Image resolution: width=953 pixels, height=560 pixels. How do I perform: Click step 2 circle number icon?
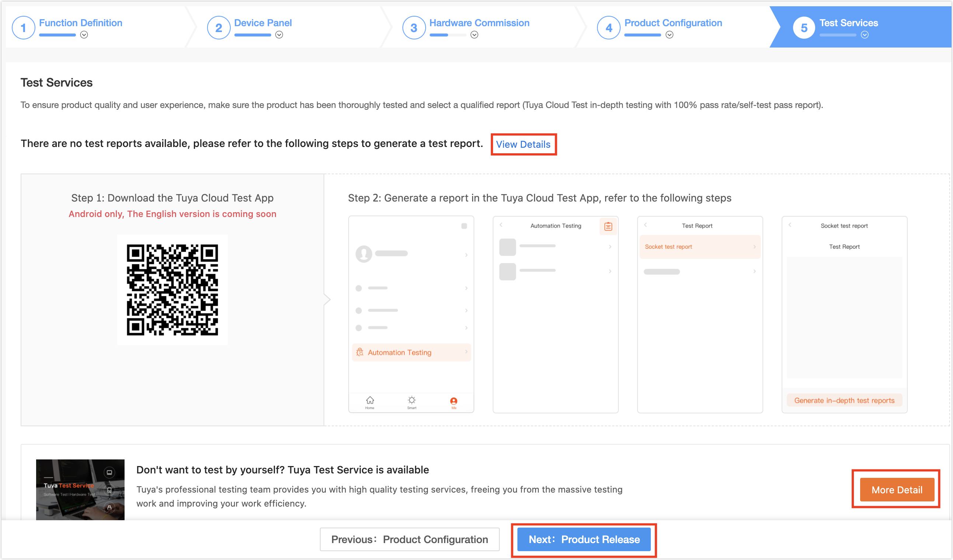coord(219,28)
